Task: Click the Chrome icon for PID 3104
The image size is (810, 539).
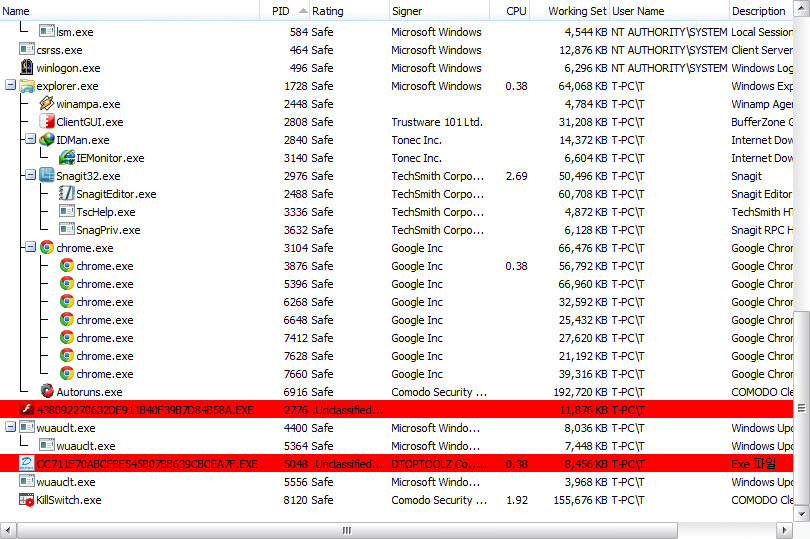Action: (47, 247)
